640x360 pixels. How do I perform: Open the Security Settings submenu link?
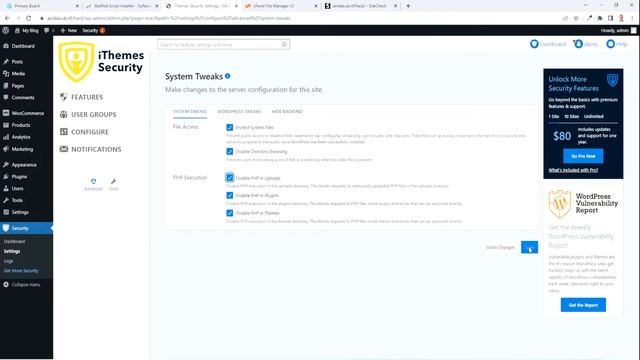point(12,251)
